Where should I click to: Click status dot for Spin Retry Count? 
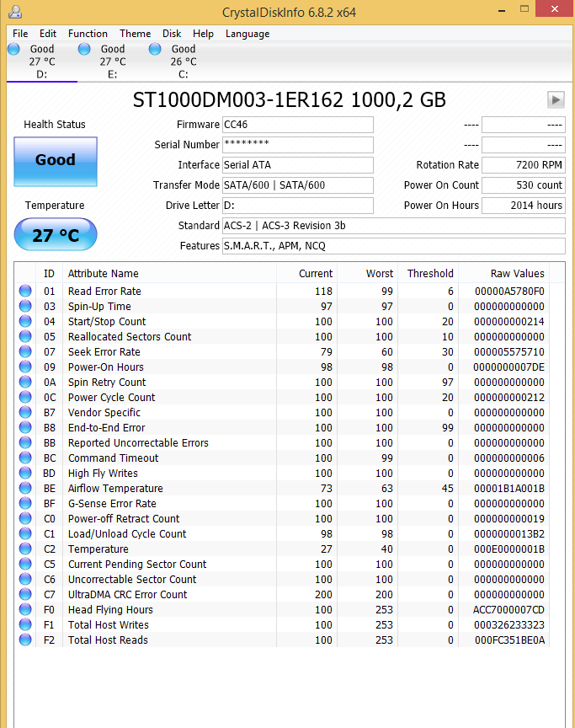point(25,382)
